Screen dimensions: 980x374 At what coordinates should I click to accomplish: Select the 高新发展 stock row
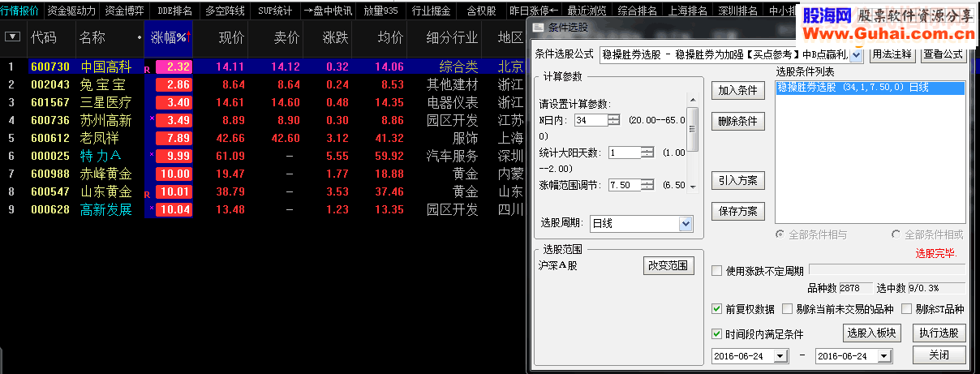pyautogui.click(x=262, y=209)
